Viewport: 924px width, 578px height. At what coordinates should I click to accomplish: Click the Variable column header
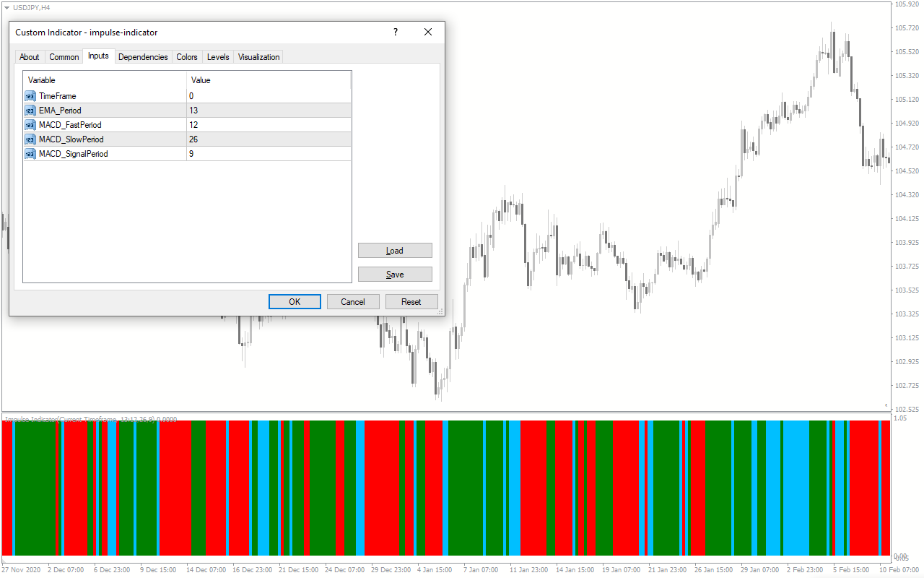point(105,80)
